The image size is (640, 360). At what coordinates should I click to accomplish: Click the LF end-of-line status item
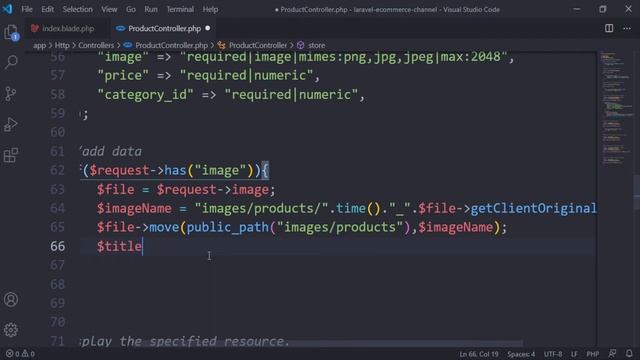pos(574,354)
